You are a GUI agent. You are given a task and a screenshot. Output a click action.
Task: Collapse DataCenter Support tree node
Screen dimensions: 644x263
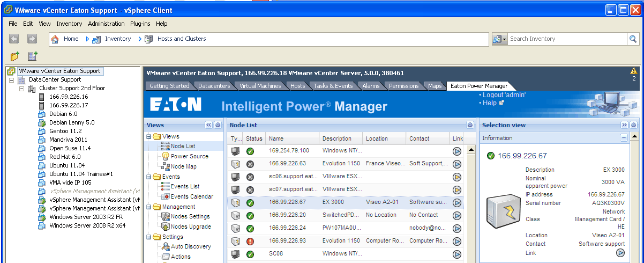click(x=12, y=79)
